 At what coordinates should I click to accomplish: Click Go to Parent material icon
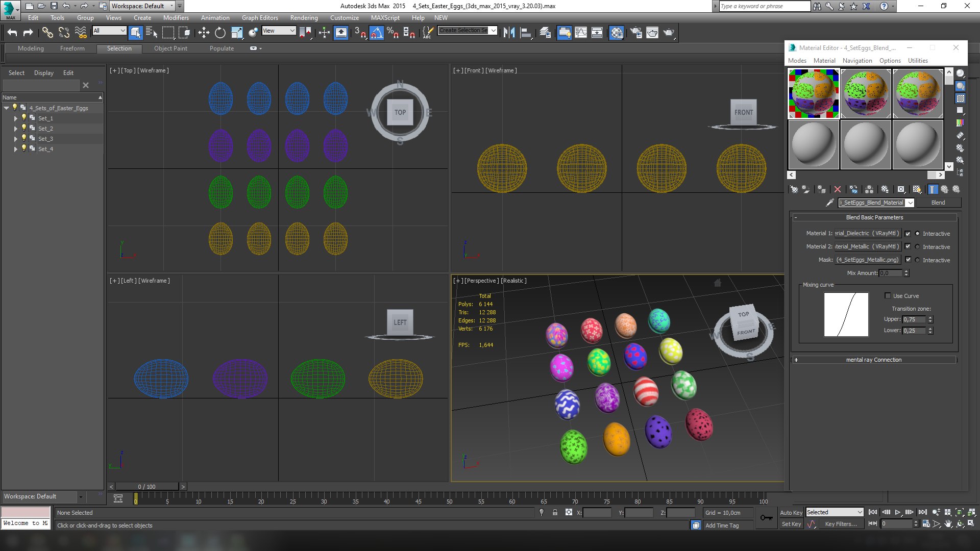[x=945, y=189]
